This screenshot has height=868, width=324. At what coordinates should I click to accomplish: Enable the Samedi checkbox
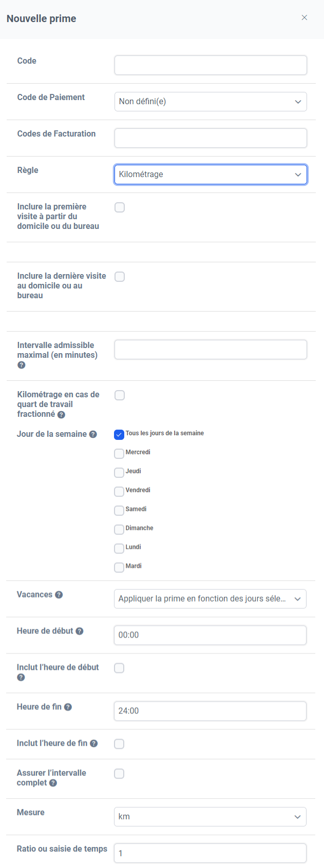click(x=119, y=511)
